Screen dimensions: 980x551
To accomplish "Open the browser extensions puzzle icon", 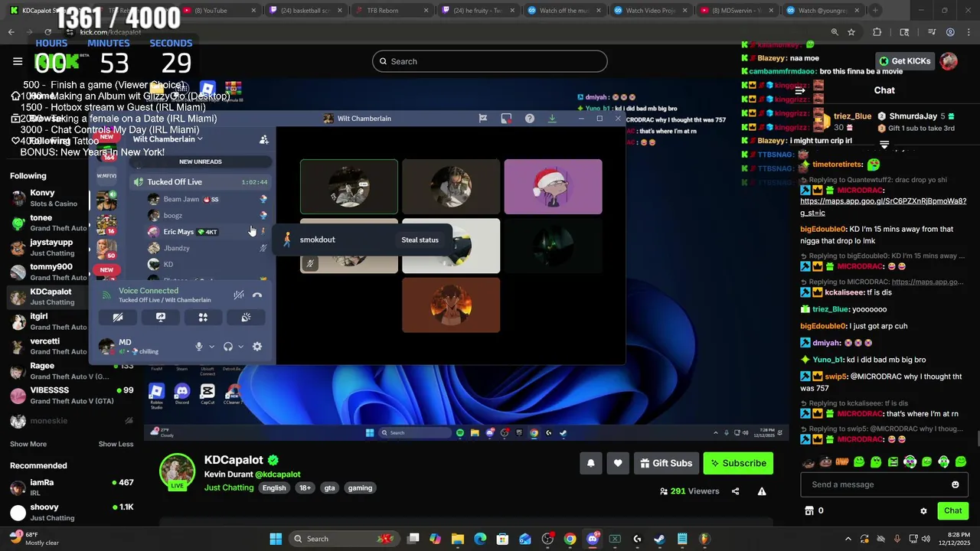I will (x=877, y=32).
